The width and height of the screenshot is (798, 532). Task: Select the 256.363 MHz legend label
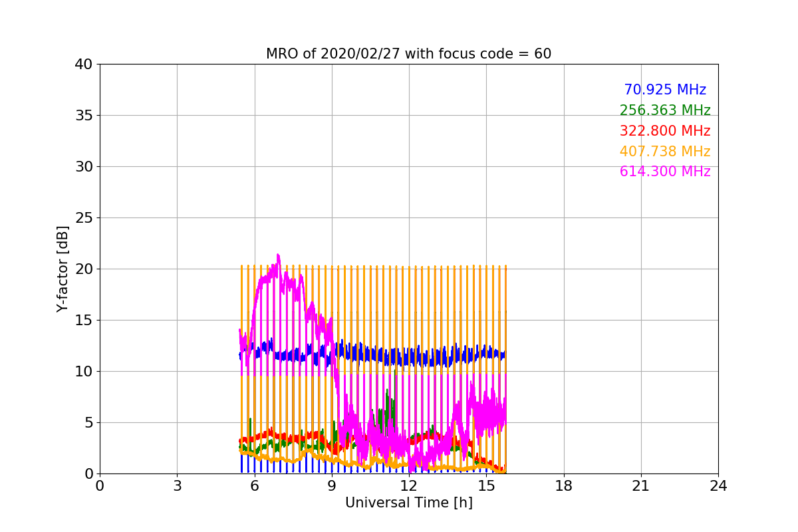pyautogui.click(x=665, y=110)
